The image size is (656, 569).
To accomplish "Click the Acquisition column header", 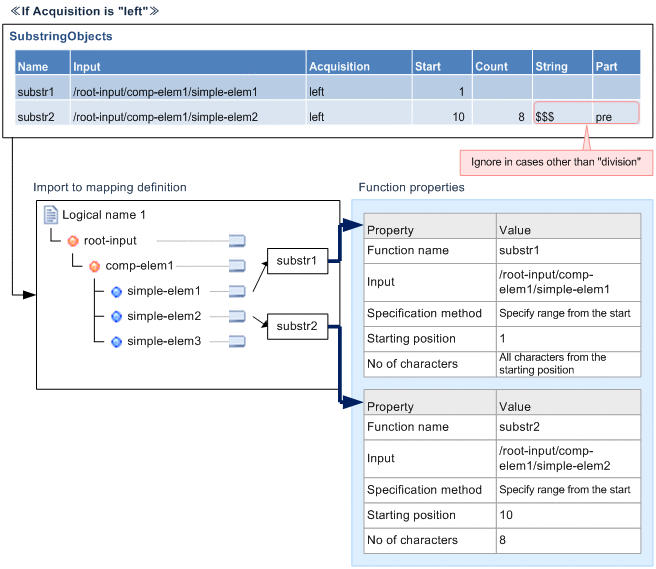I will tap(359, 62).
